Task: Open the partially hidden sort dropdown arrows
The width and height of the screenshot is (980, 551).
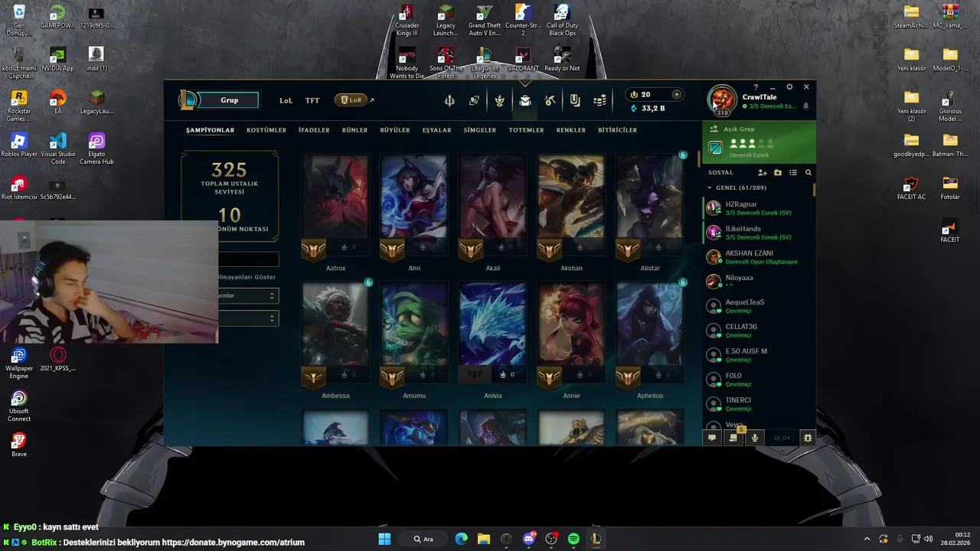Action: tap(272, 295)
